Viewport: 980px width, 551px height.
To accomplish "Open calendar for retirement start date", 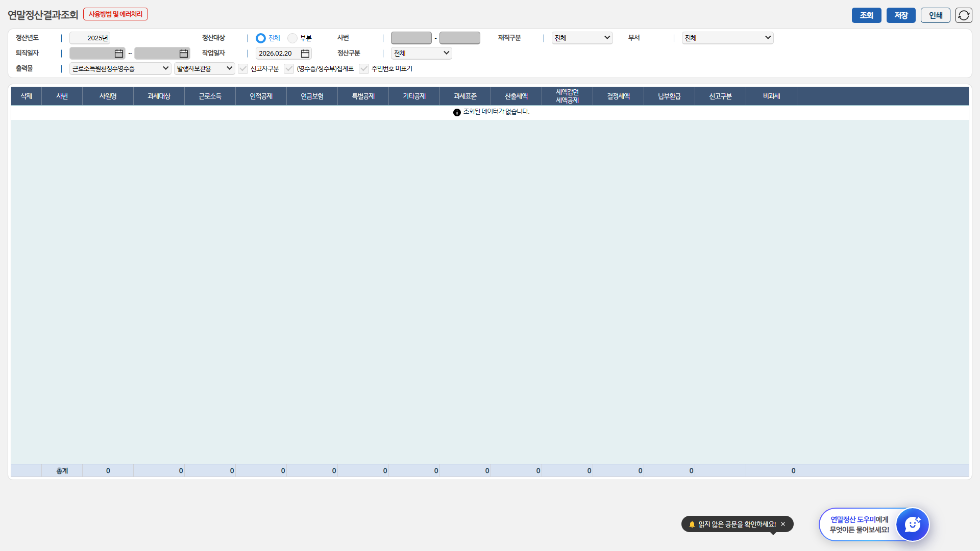I will click(119, 54).
